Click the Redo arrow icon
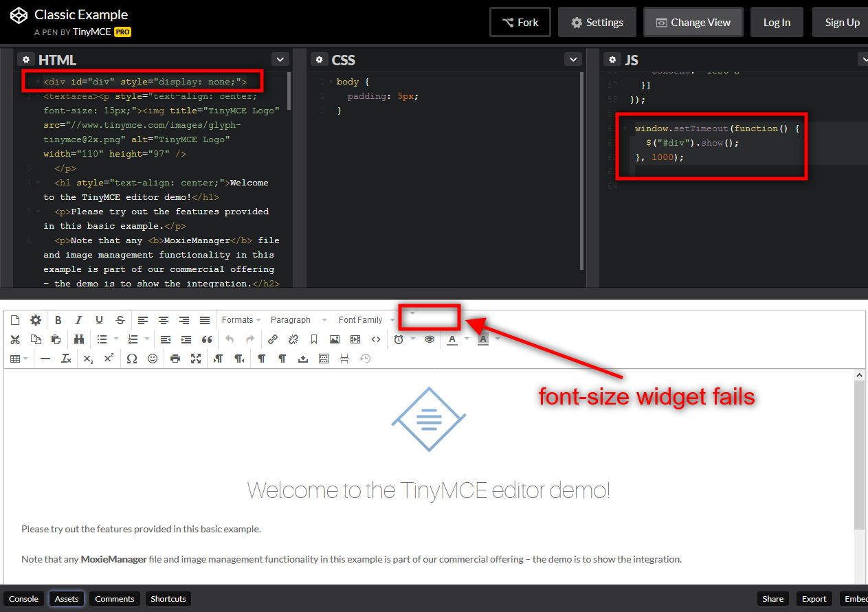The height and width of the screenshot is (612, 868). [250, 339]
